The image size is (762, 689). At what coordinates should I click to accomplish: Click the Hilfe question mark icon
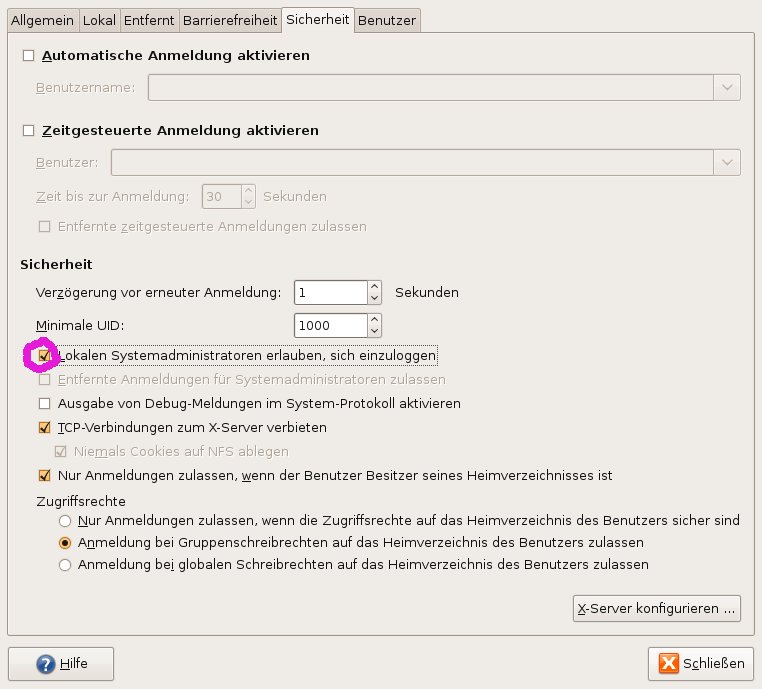click(x=44, y=663)
